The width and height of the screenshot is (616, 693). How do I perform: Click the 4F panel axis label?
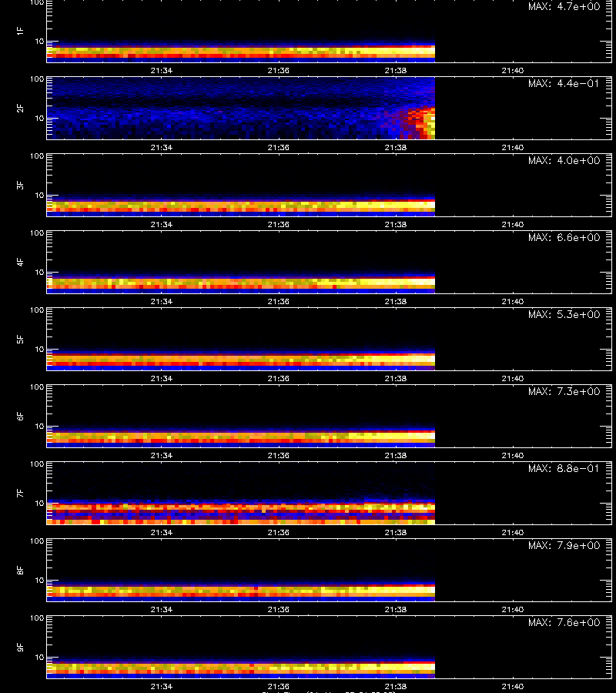(x=20, y=262)
